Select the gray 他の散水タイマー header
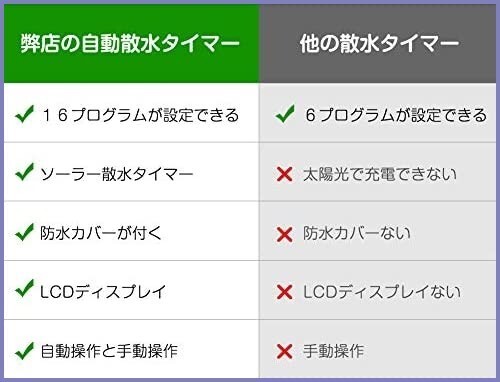 378,43
